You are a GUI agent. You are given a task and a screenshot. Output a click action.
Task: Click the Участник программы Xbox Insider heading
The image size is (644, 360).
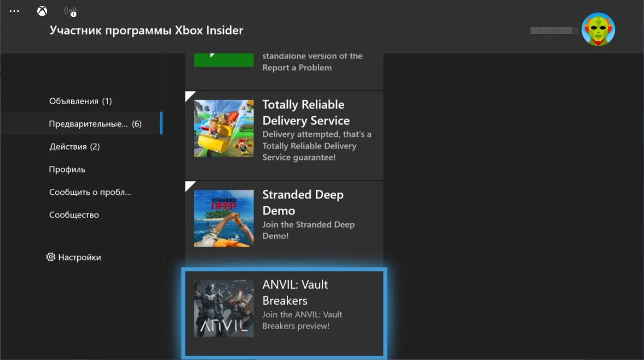click(x=146, y=31)
